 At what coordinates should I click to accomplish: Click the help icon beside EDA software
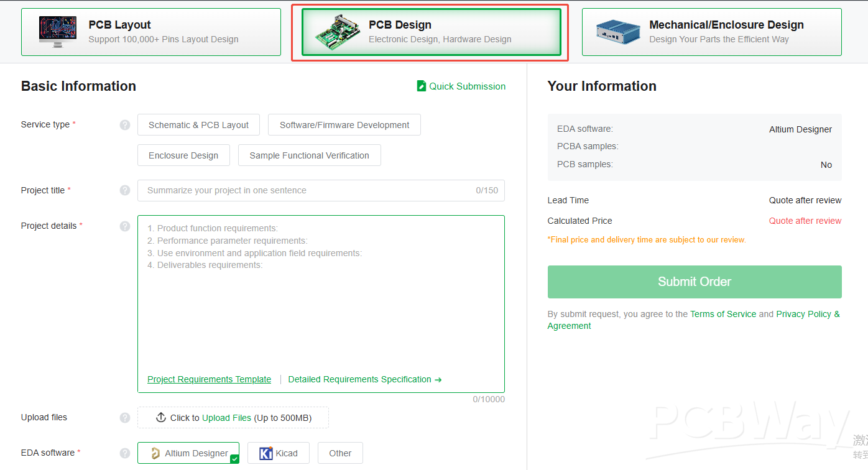click(x=125, y=453)
